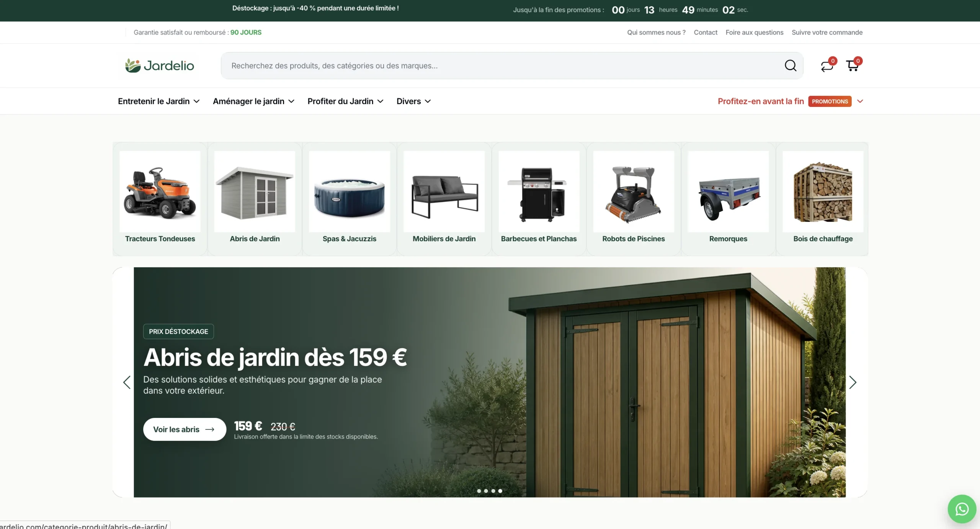Image resolution: width=980 pixels, height=529 pixels.
Task: Click the Jardelio logo
Action: [x=160, y=66]
